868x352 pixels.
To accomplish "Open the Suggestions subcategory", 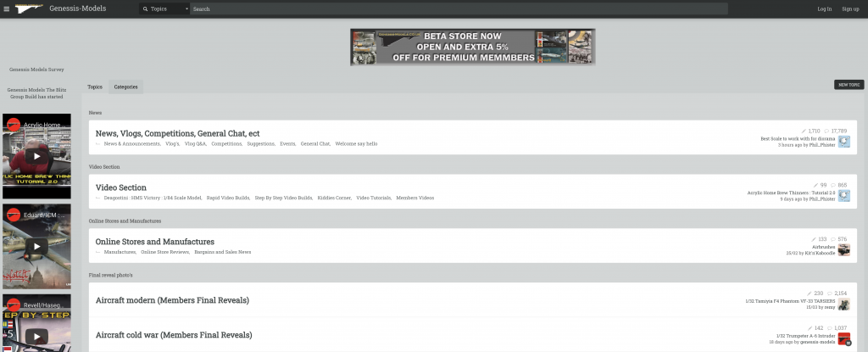I will [x=261, y=143].
